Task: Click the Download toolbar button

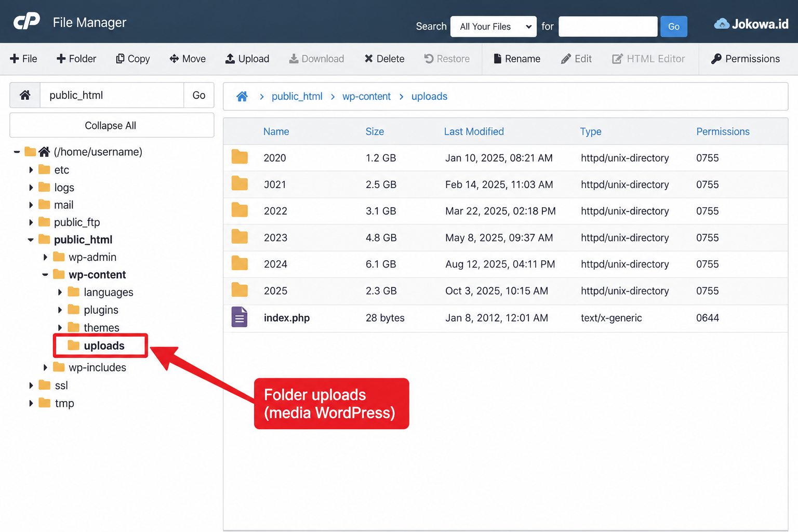Action: pos(316,59)
